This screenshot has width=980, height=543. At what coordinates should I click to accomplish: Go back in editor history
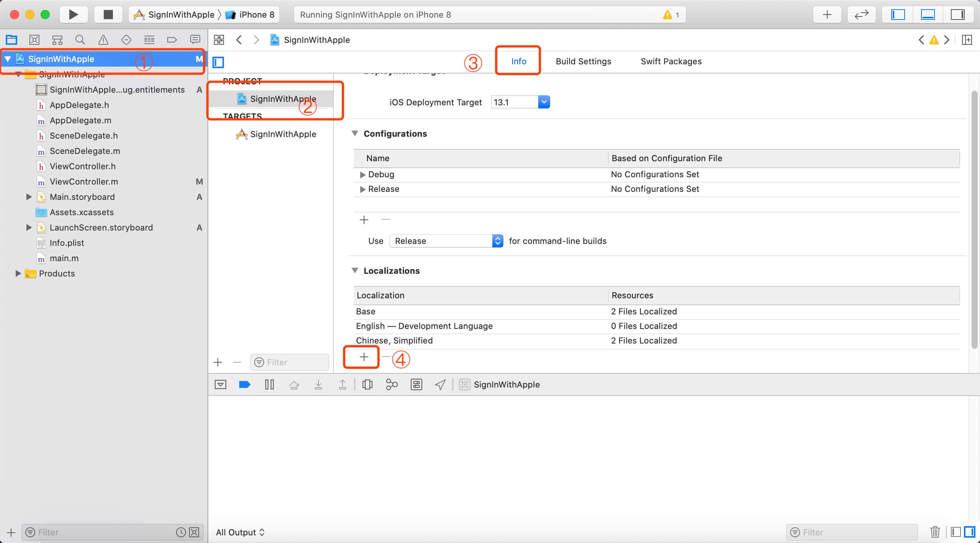point(239,40)
